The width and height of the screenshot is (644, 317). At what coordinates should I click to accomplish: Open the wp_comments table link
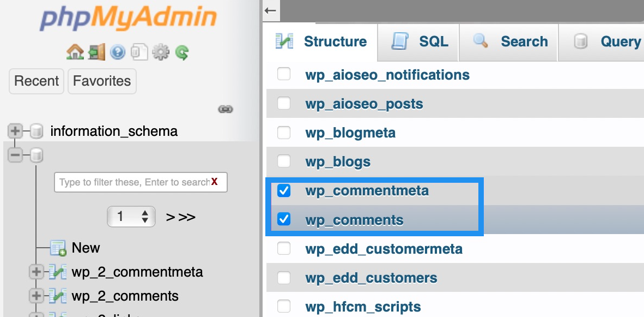(354, 220)
